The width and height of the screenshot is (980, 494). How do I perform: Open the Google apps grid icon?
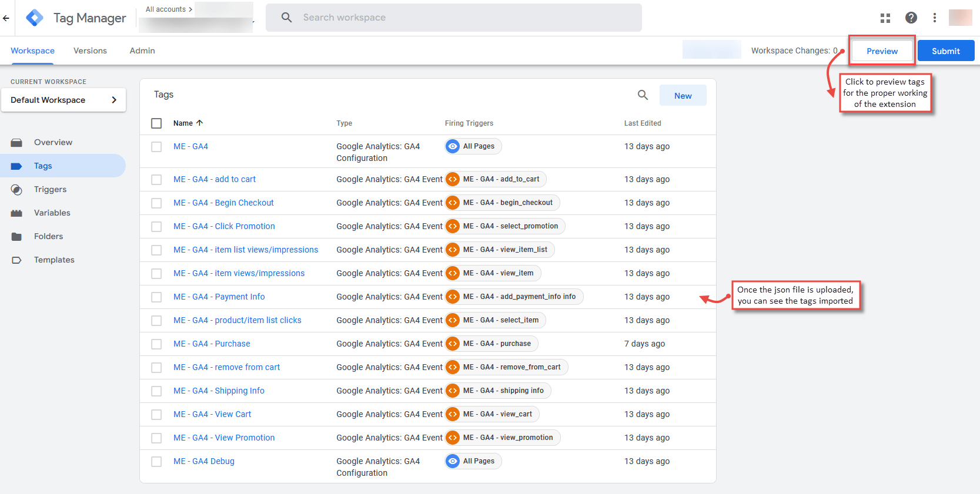click(885, 18)
